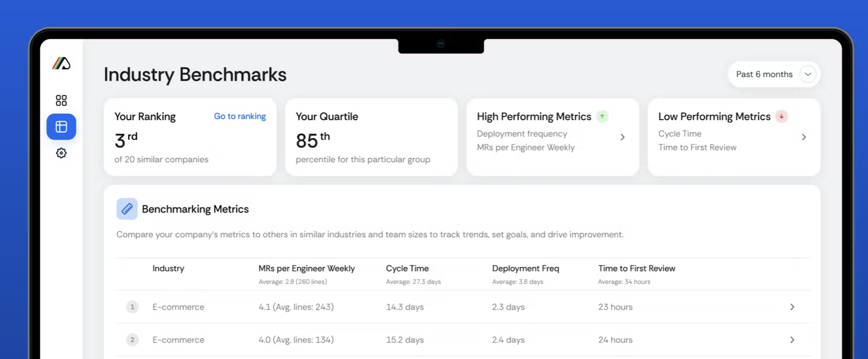868x359 pixels.
Task: Click the Your Quartile card title
Action: [x=327, y=117]
